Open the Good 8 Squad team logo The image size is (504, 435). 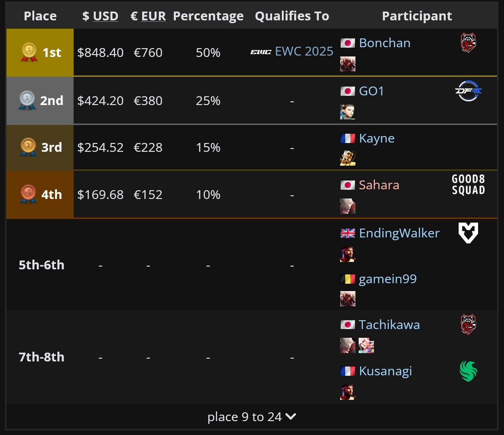pos(468,185)
